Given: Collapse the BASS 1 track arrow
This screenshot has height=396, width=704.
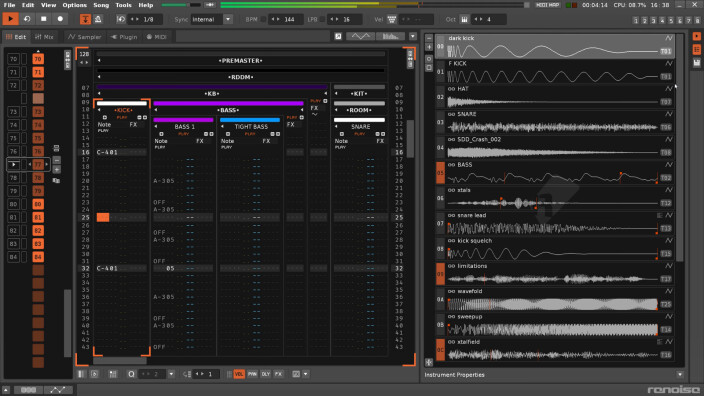Looking at the screenshot, I should (x=156, y=127).
